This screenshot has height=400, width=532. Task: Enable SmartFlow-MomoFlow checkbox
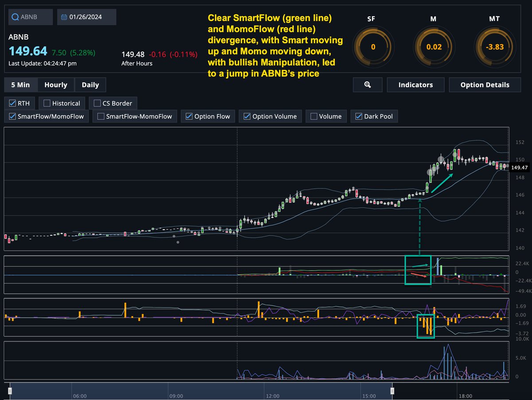(x=101, y=117)
